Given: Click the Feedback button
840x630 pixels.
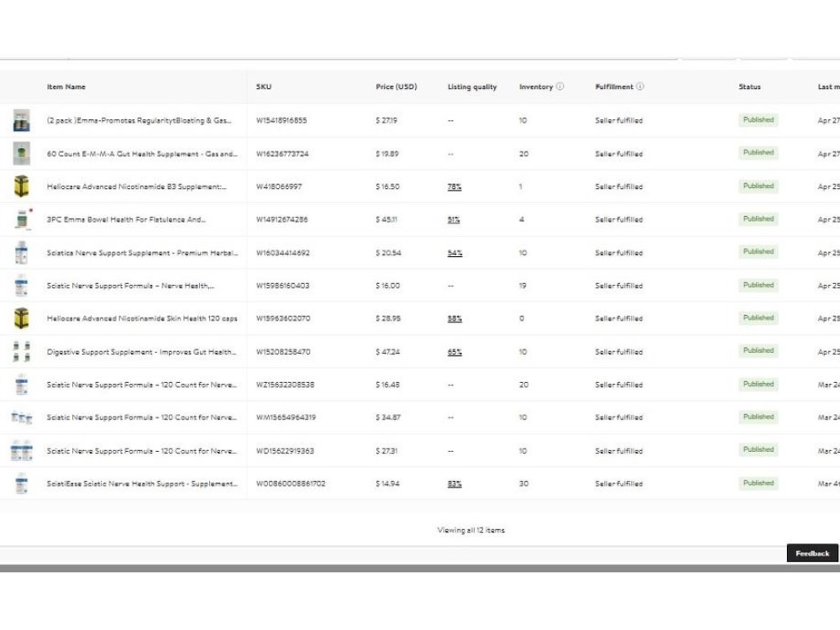Looking at the screenshot, I should click(812, 554).
